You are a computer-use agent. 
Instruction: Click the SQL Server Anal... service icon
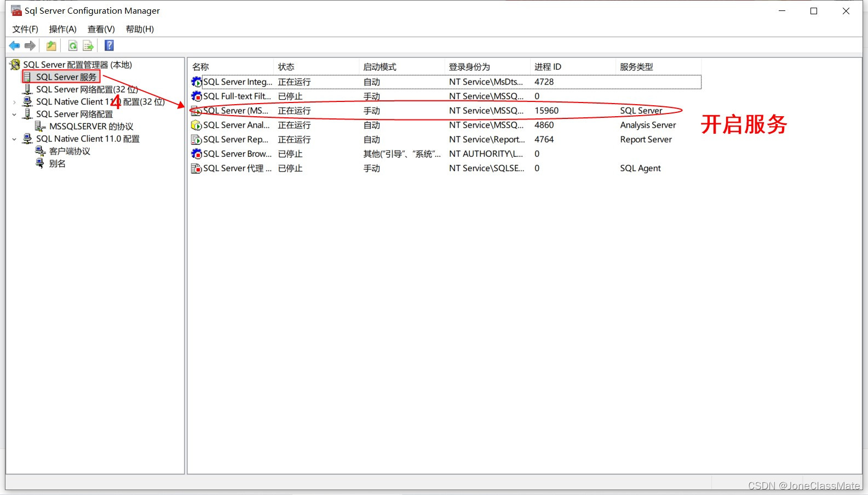coord(196,125)
